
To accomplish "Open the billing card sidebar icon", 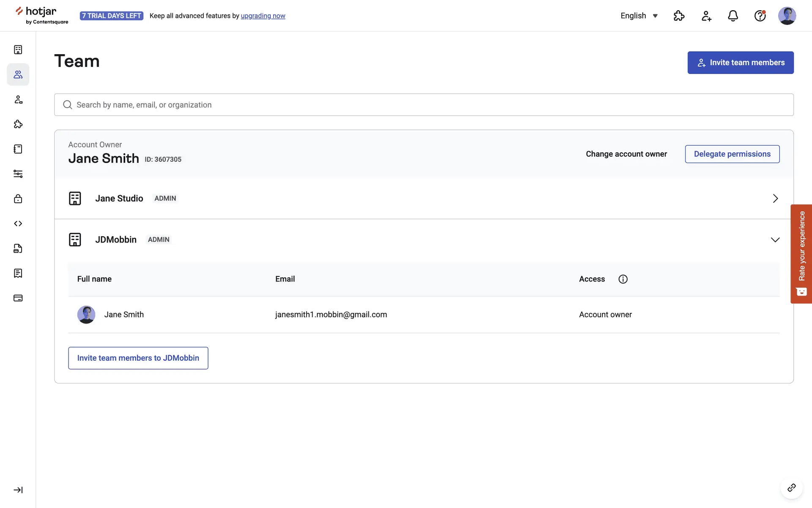I will (x=18, y=298).
